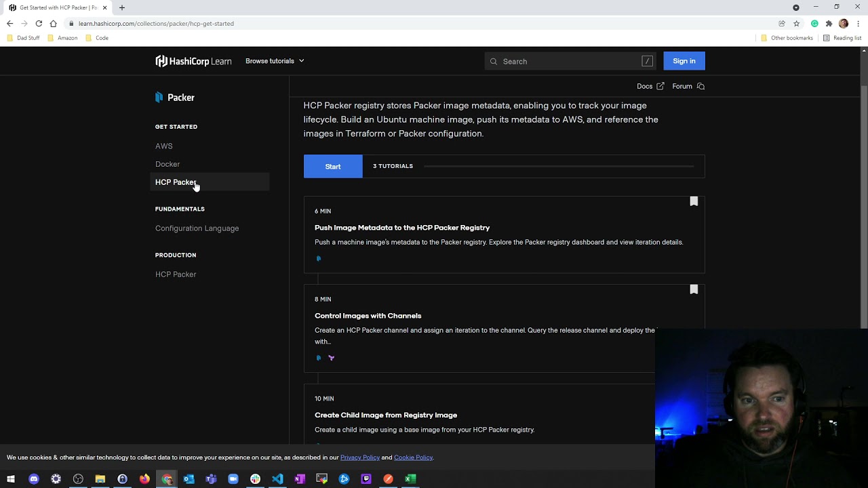Viewport: 868px width, 488px height.
Task: Click the share page icon in address bar
Action: click(x=782, y=24)
